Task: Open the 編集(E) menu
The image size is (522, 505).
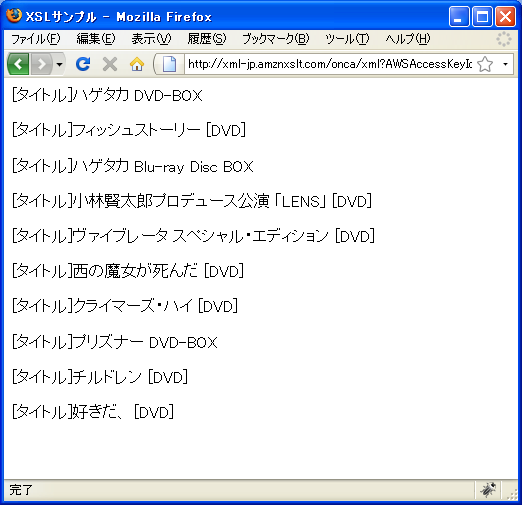Action: tap(96, 39)
